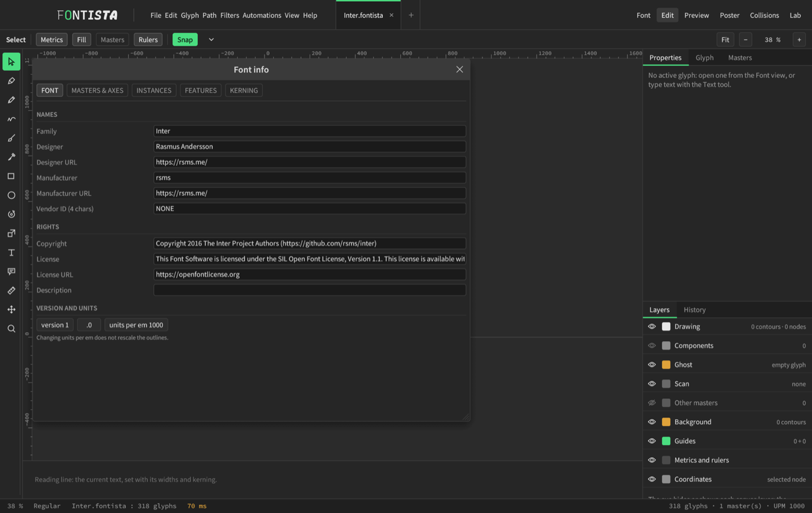Zoom out with the minus button

[x=745, y=39]
